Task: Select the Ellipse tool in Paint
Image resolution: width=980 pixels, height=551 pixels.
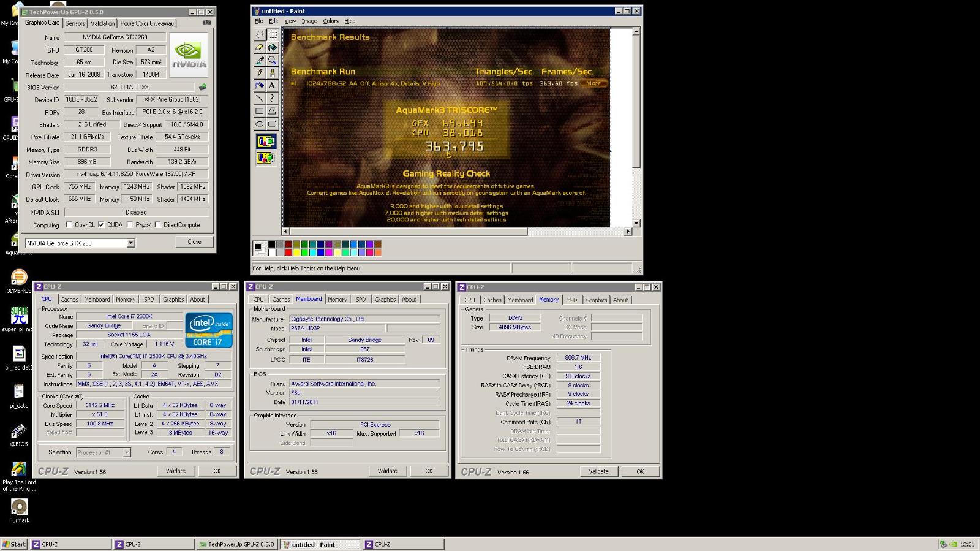Action: pyautogui.click(x=260, y=124)
